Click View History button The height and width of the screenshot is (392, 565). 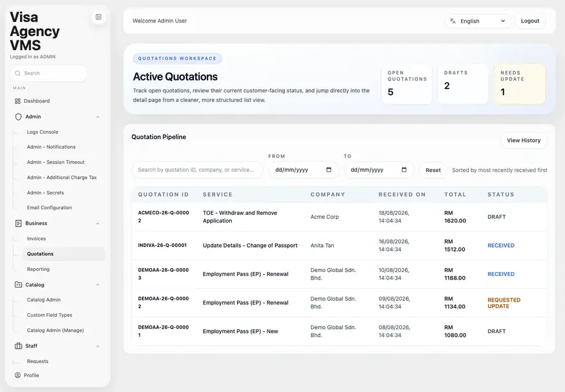pos(523,141)
